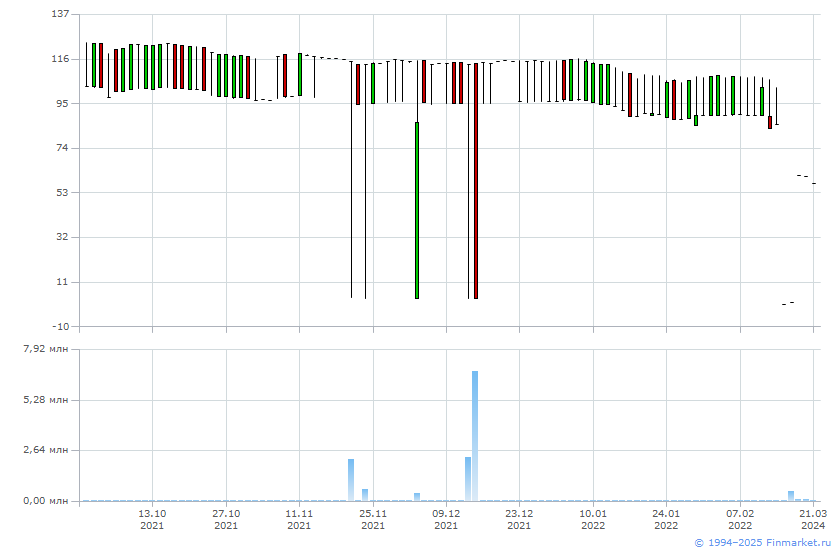Click the 95 price axis label
The width and height of the screenshot is (840, 550).
(x=63, y=103)
